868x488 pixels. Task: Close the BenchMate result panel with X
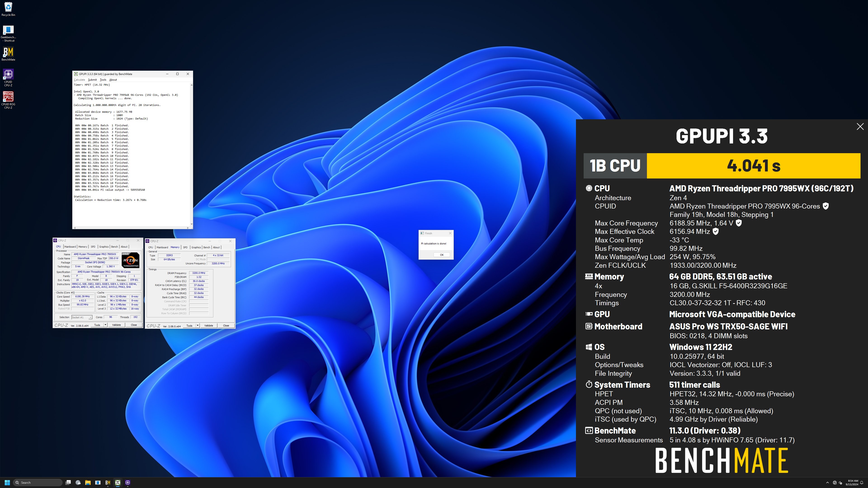point(860,127)
